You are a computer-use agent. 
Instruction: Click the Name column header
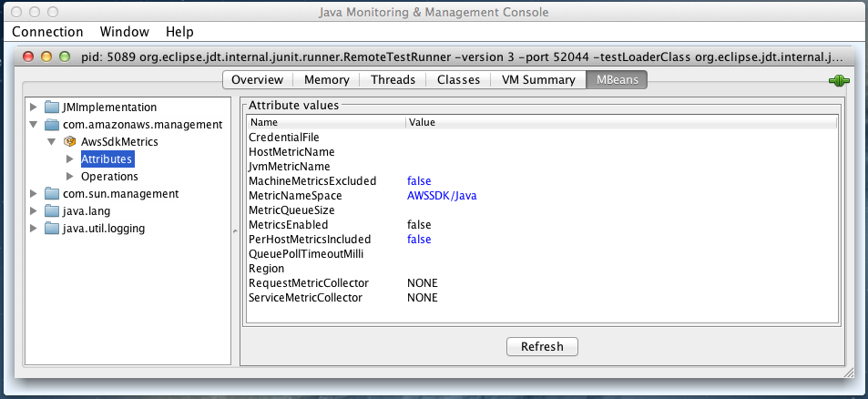(x=326, y=122)
